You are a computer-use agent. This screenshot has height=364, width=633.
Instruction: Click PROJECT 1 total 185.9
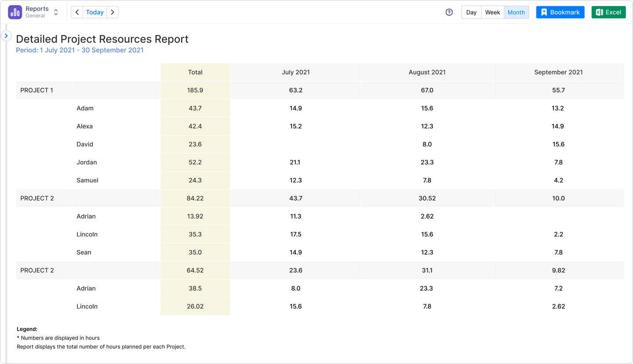point(195,90)
